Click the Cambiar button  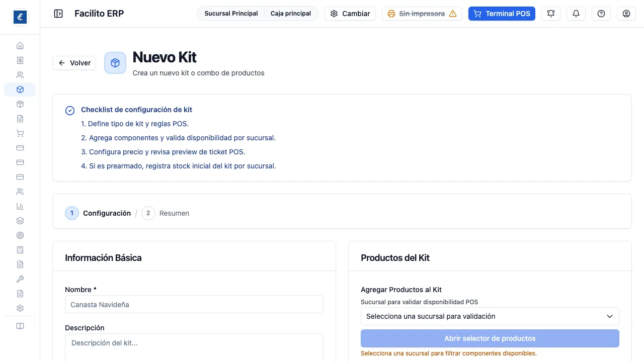pyautogui.click(x=350, y=14)
